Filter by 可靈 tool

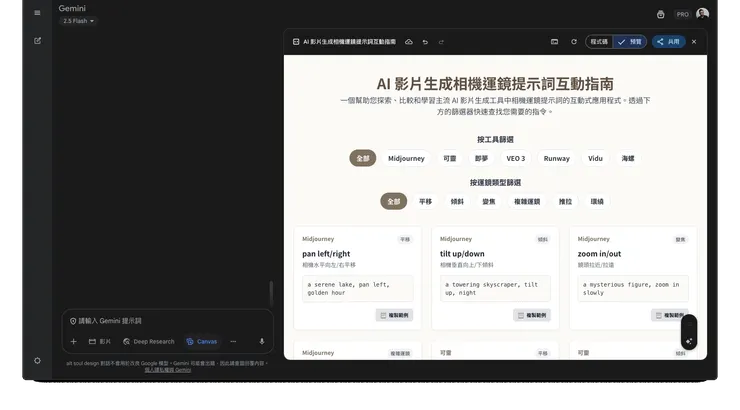click(x=450, y=158)
